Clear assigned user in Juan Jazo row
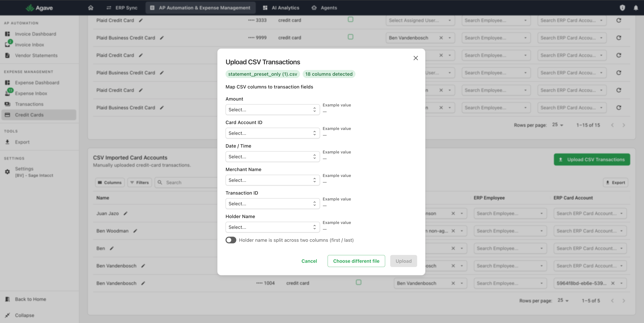This screenshot has width=644, height=323. pyautogui.click(x=453, y=214)
